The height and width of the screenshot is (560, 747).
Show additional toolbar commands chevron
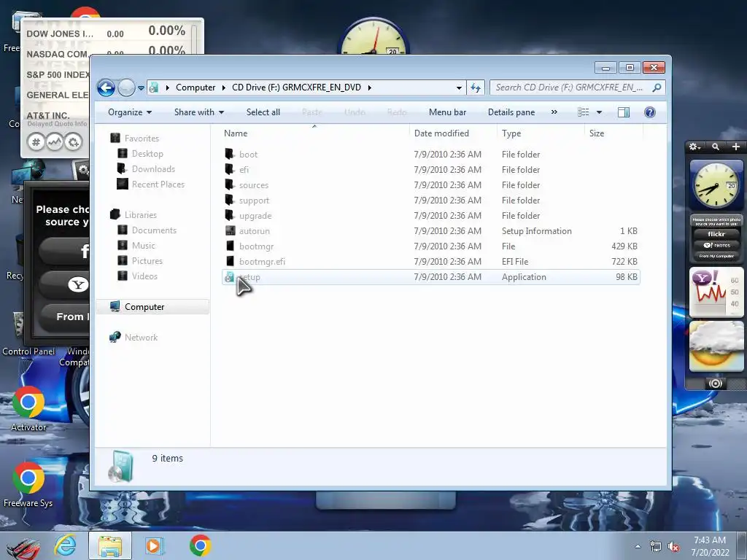click(554, 112)
